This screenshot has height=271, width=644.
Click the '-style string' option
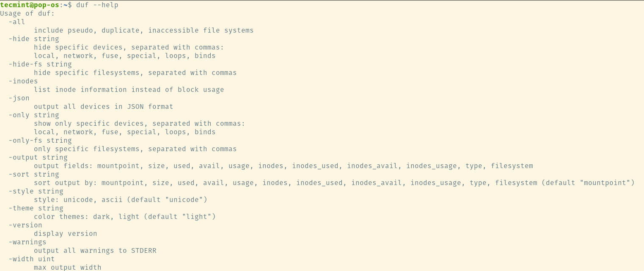click(x=36, y=191)
